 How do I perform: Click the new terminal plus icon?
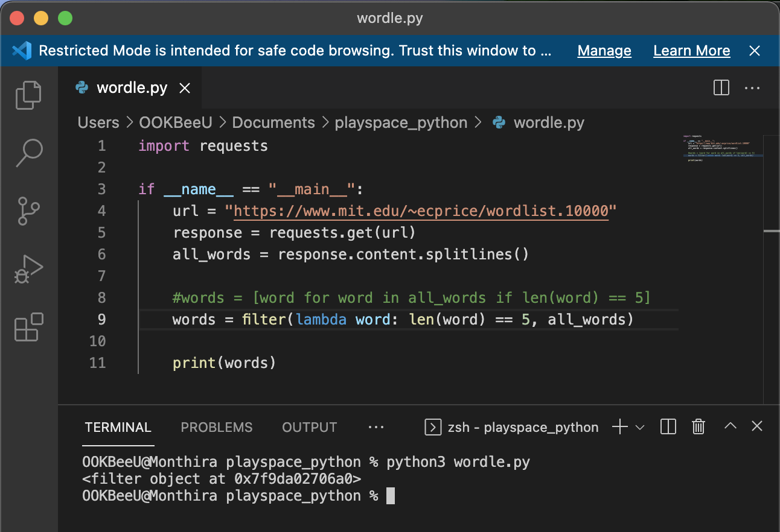(619, 426)
